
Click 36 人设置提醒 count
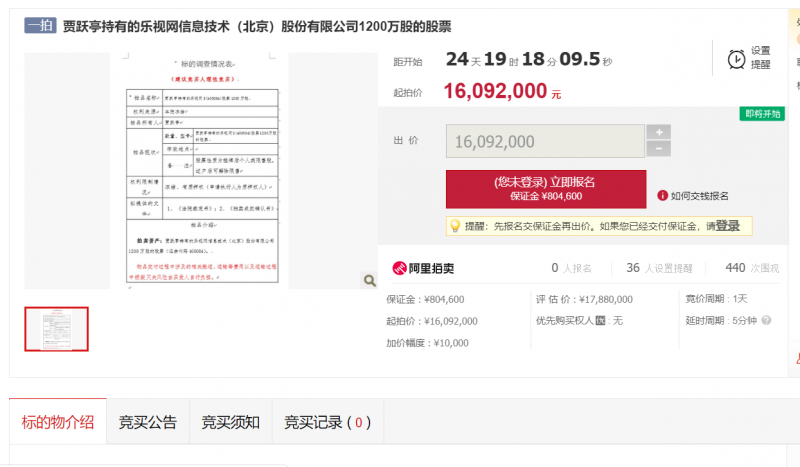(659, 268)
